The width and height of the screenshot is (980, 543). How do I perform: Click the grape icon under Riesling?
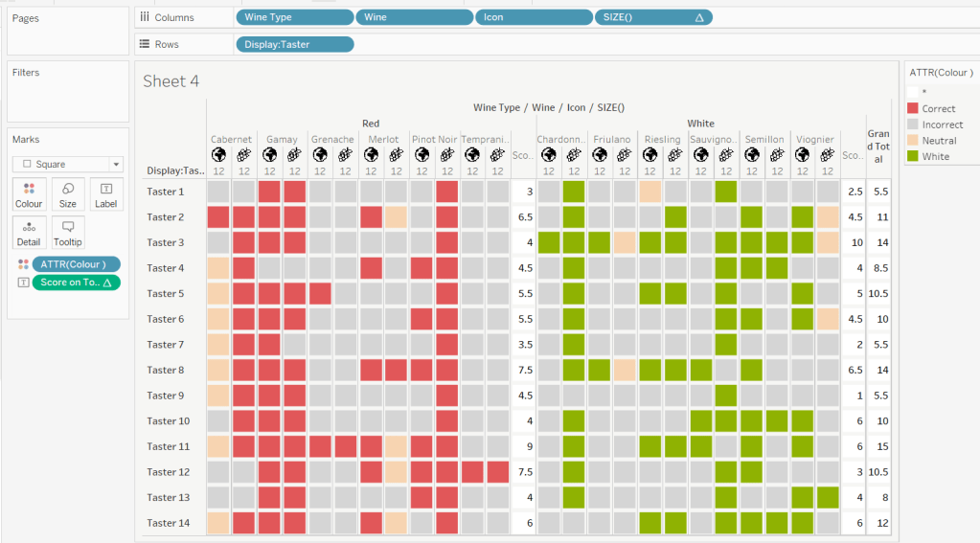[x=675, y=154]
